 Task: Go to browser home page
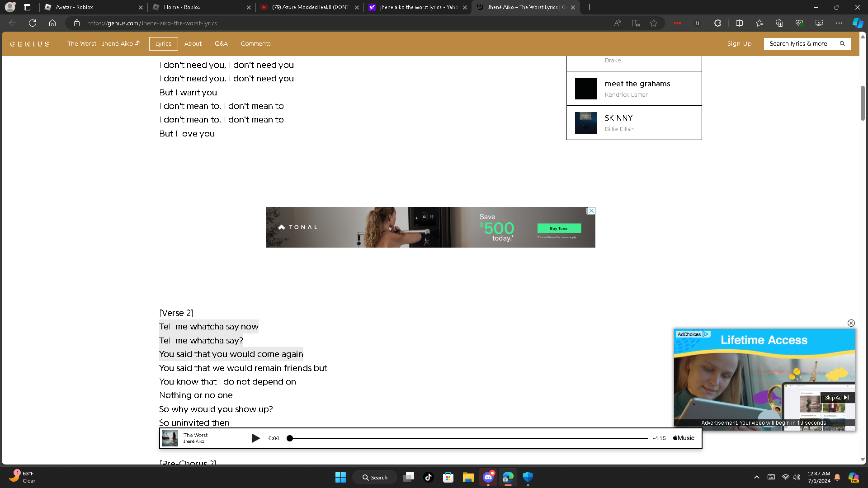coord(52,23)
